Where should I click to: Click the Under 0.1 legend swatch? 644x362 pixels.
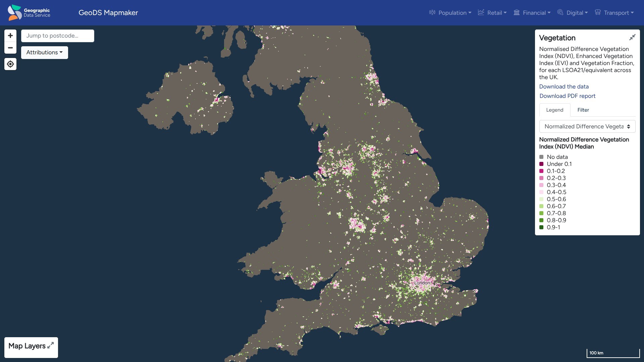tap(541, 164)
